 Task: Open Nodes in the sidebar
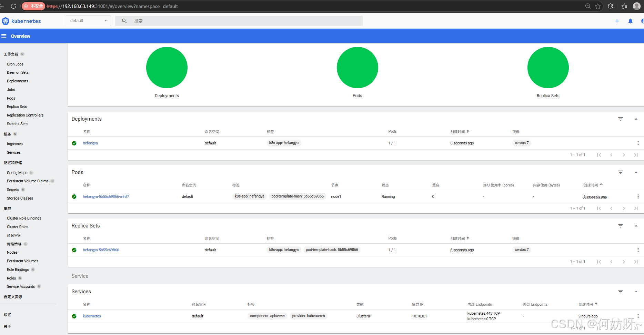[x=12, y=252]
